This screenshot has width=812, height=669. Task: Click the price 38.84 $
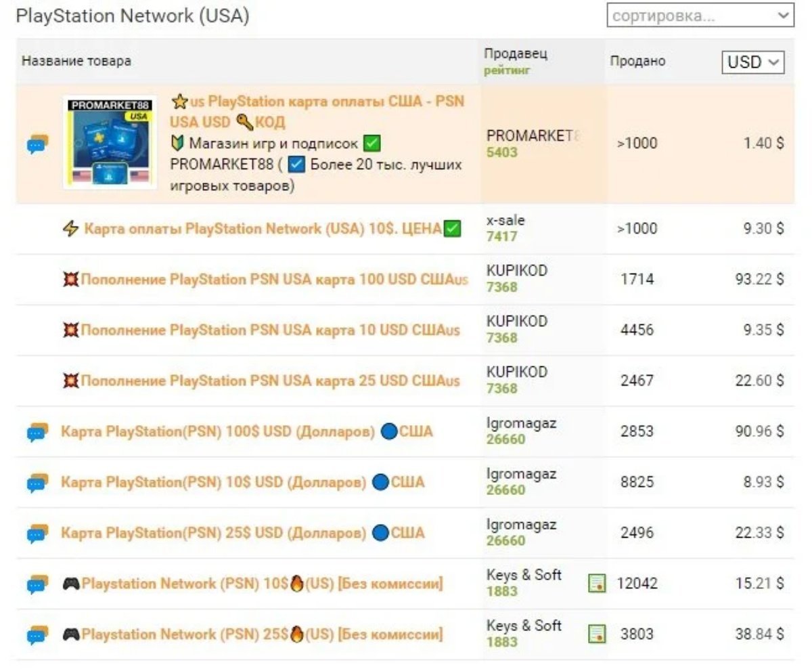(760, 634)
